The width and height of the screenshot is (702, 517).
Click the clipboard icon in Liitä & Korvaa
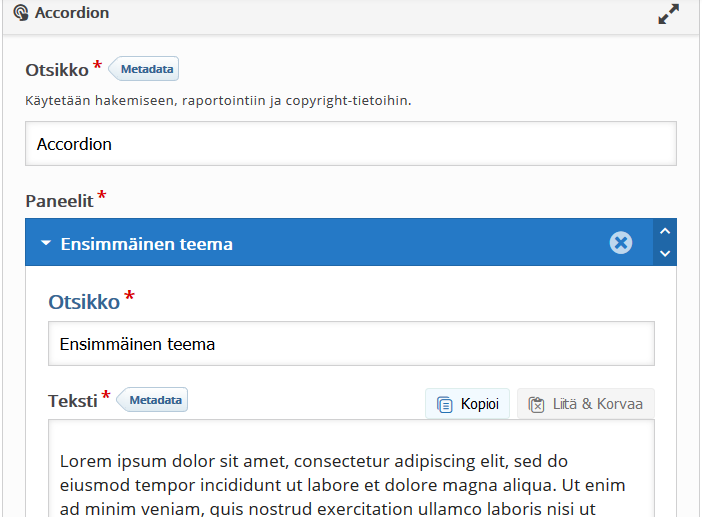[536, 404]
